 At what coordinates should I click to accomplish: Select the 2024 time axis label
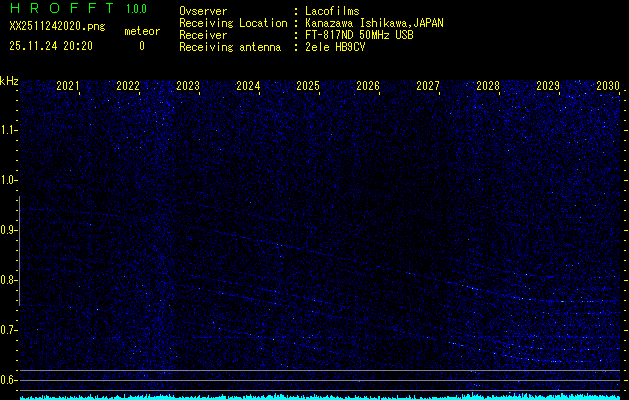pyautogui.click(x=248, y=87)
